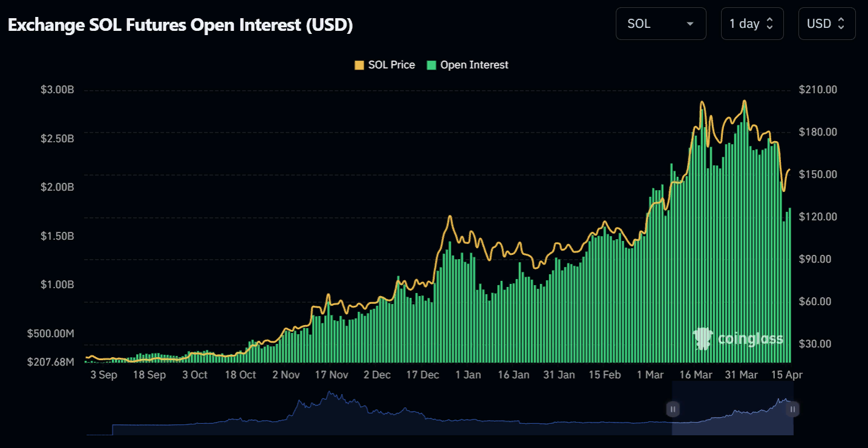Open the SOL coin dropdown

click(x=661, y=24)
